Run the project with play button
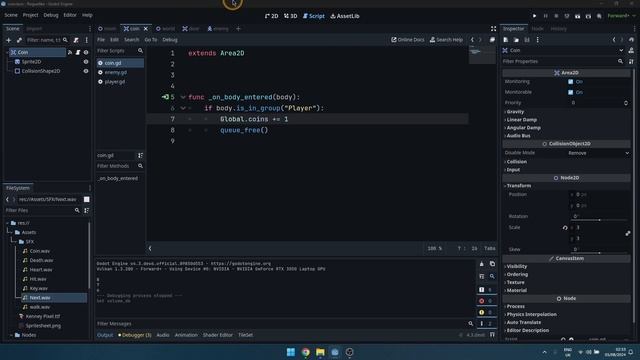 click(534, 16)
